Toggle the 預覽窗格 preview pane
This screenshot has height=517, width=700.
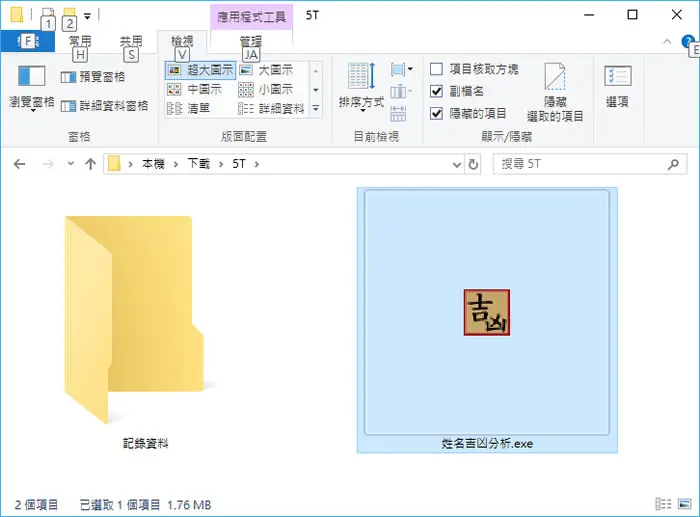click(x=93, y=77)
